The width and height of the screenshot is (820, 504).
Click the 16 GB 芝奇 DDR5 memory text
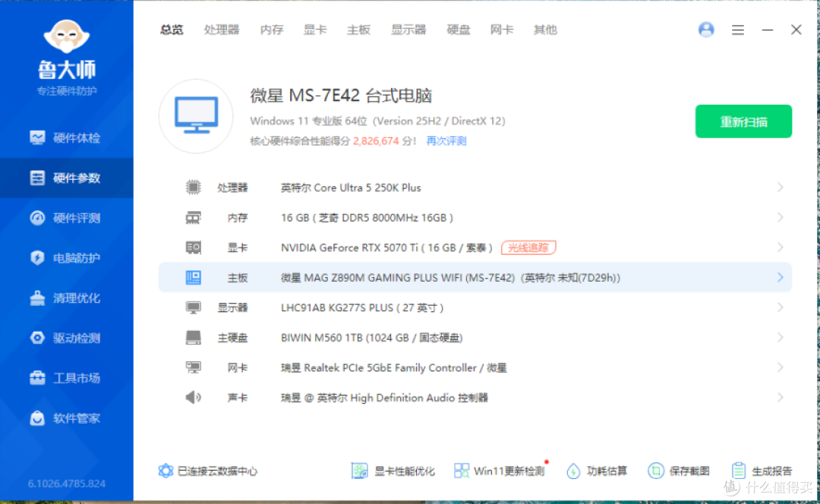click(x=367, y=218)
